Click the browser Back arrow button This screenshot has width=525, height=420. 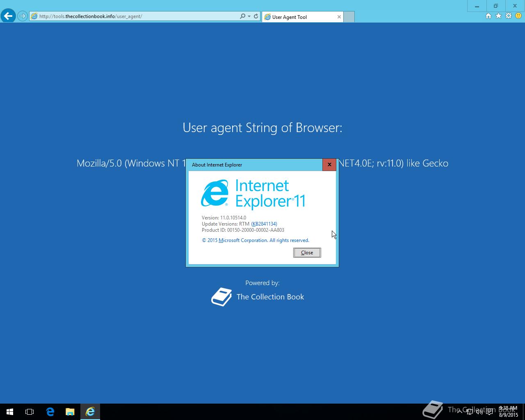click(x=8, y=16)
